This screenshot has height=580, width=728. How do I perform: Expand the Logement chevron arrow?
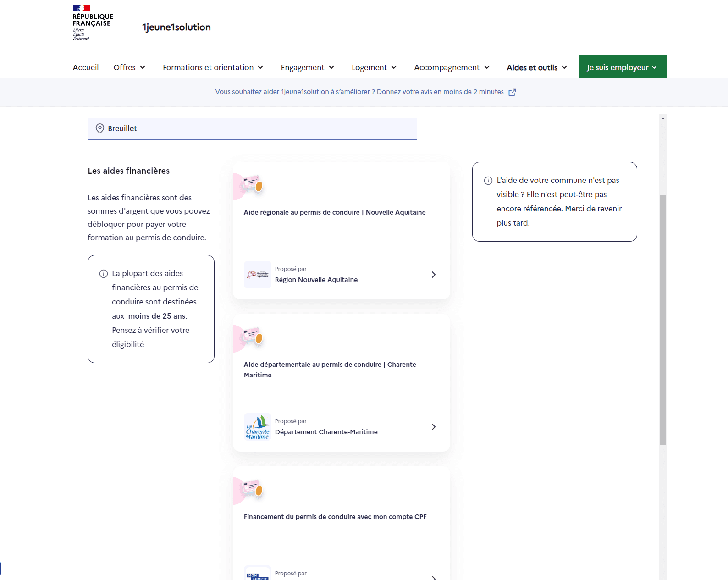394,67
